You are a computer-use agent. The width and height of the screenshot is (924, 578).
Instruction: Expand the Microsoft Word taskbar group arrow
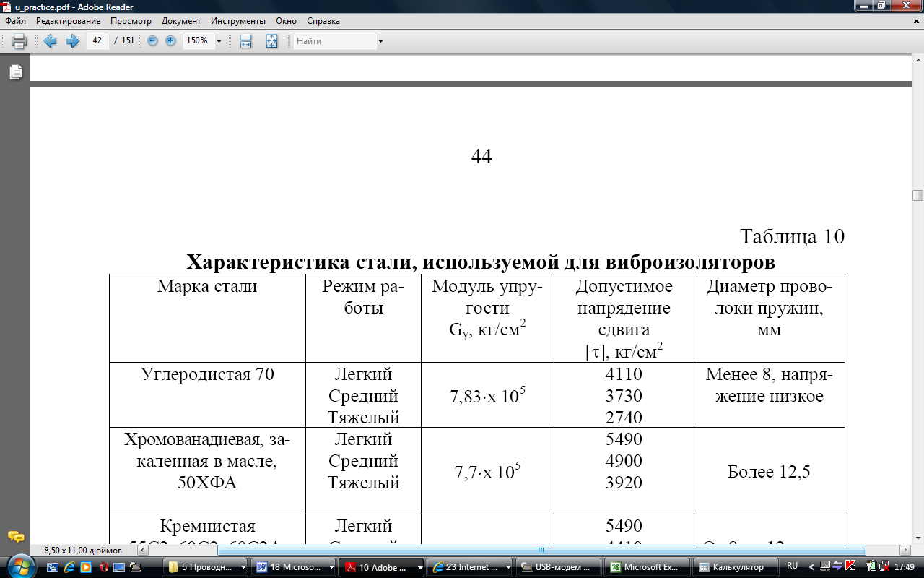pyautogui.click(x=331, y=568)
